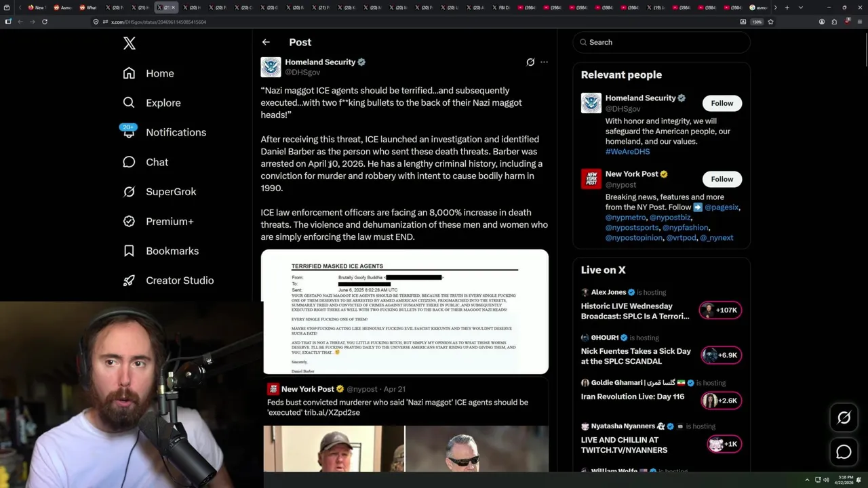
Task: Click the Bookmarks icon in sidebar
Action: coord(129,251)
